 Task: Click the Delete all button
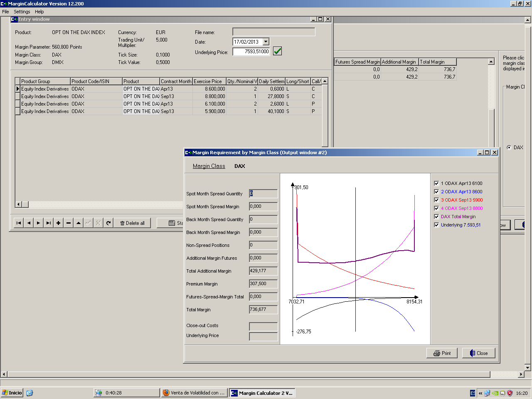(x=133, y=223)
